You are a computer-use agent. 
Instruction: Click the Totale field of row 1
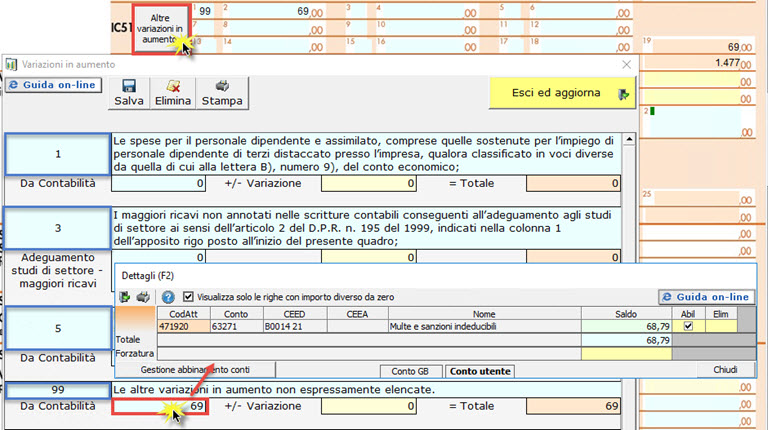pos(574,184)
